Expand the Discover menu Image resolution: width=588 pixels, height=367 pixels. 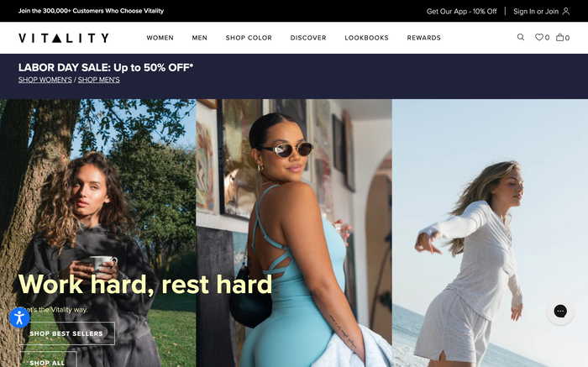coord(308,38)
